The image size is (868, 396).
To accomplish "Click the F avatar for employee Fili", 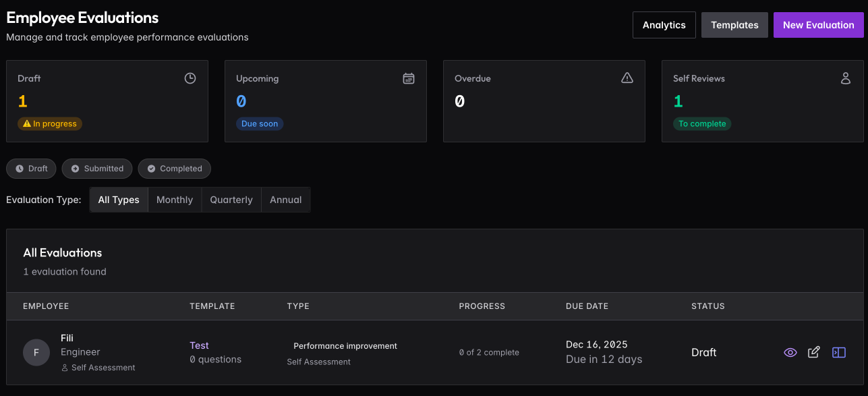I will 36,352.
